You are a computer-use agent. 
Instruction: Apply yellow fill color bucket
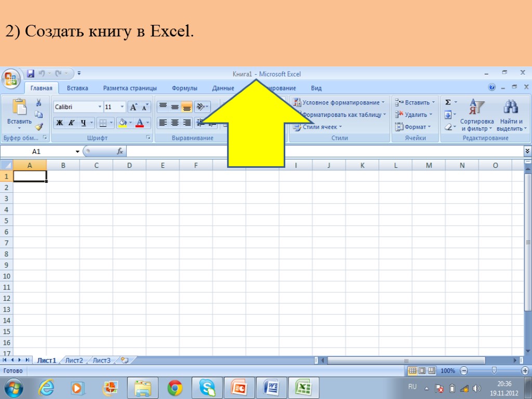pyautogui.click(x=123, y=123)
